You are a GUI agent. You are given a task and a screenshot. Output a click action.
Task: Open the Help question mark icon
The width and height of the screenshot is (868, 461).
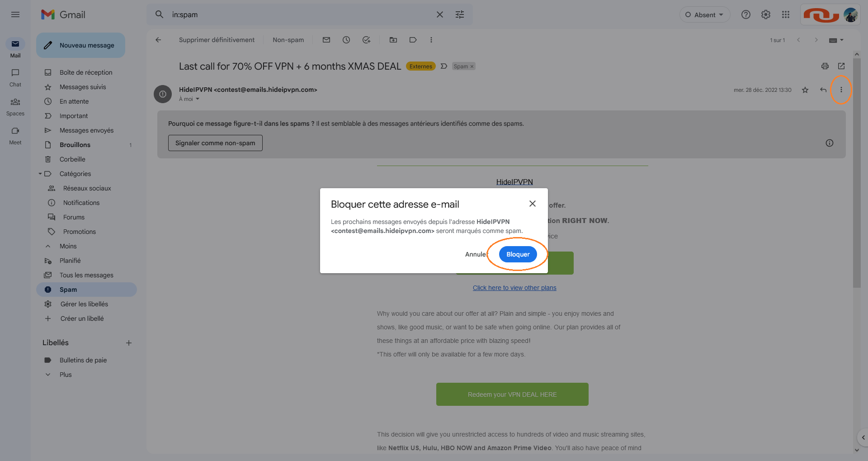(746, 14)
